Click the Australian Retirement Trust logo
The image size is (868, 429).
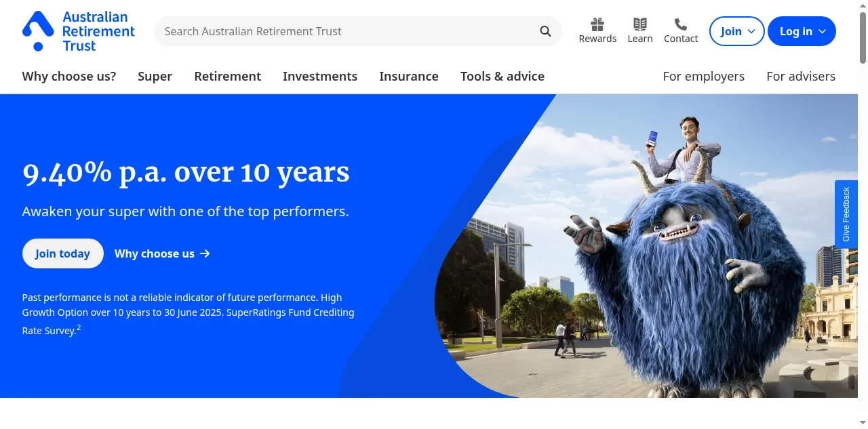(79, 31)
